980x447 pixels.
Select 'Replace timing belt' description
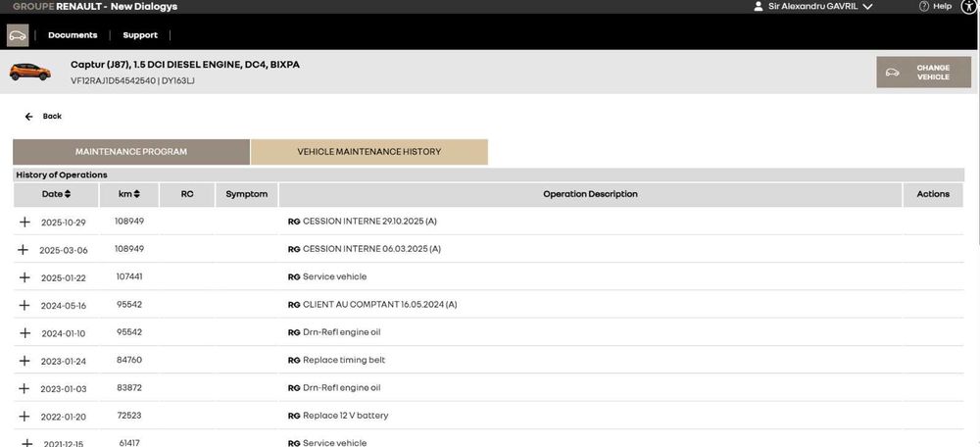click(344, 360)
